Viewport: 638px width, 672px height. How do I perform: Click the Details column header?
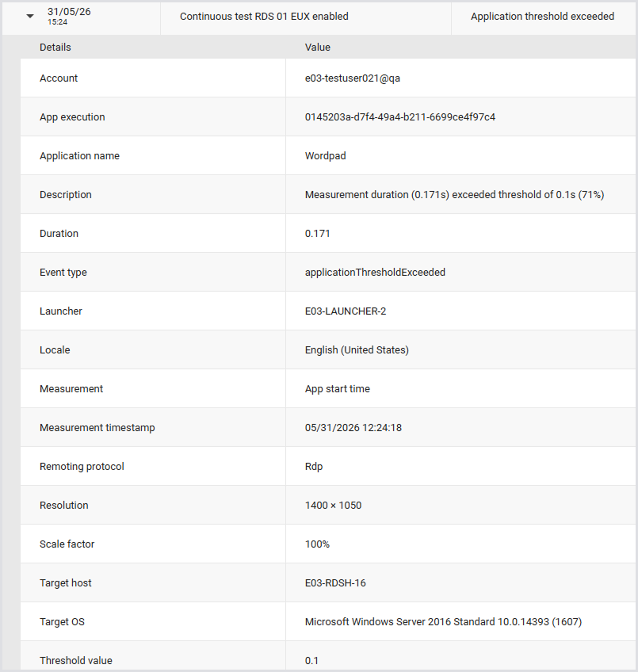coord(55,47)
